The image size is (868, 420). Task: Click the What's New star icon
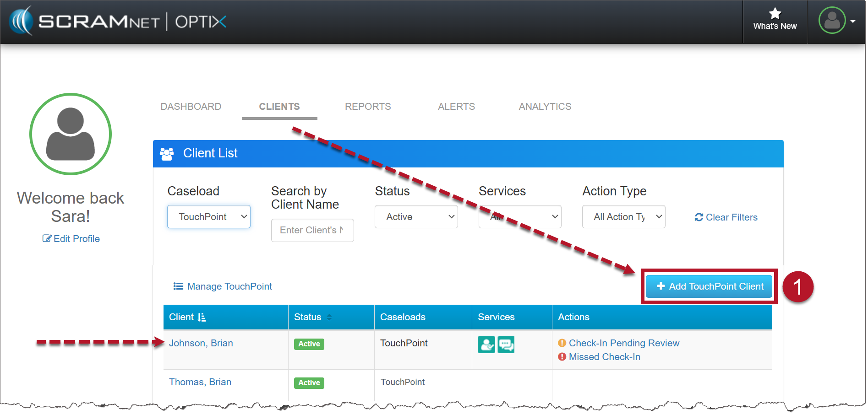775,14
